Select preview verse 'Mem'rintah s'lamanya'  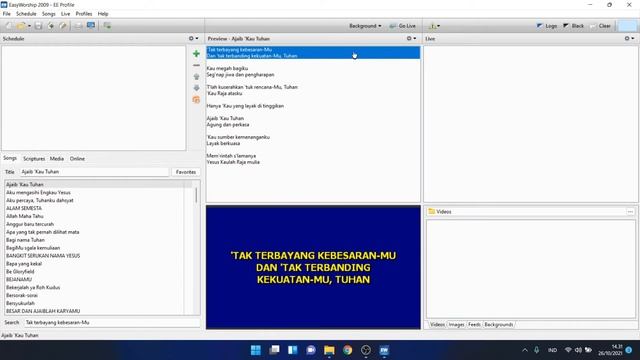(231, 156)
